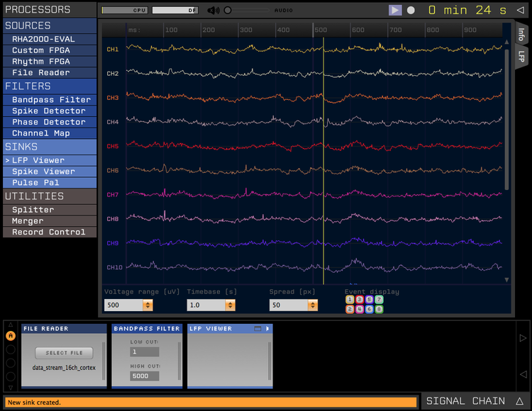
Task: Toggle event display channel 4
Action: coord(359,310)
